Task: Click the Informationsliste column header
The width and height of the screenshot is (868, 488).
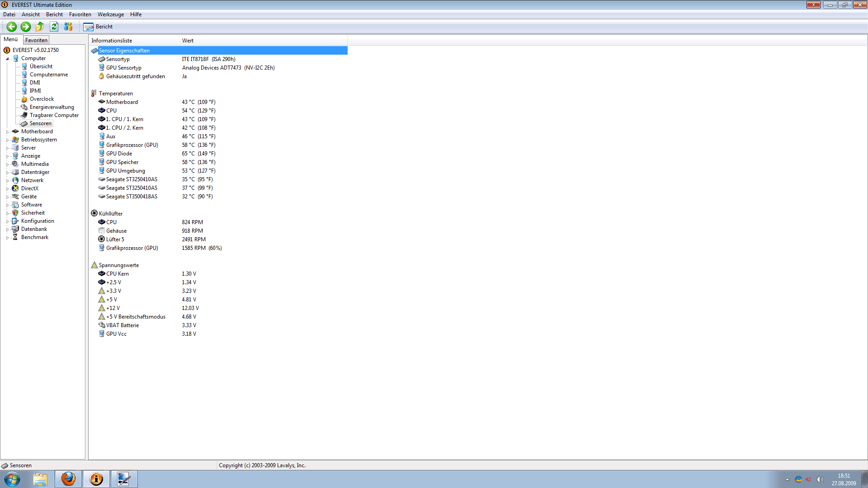Action: [x=134, y=41]
